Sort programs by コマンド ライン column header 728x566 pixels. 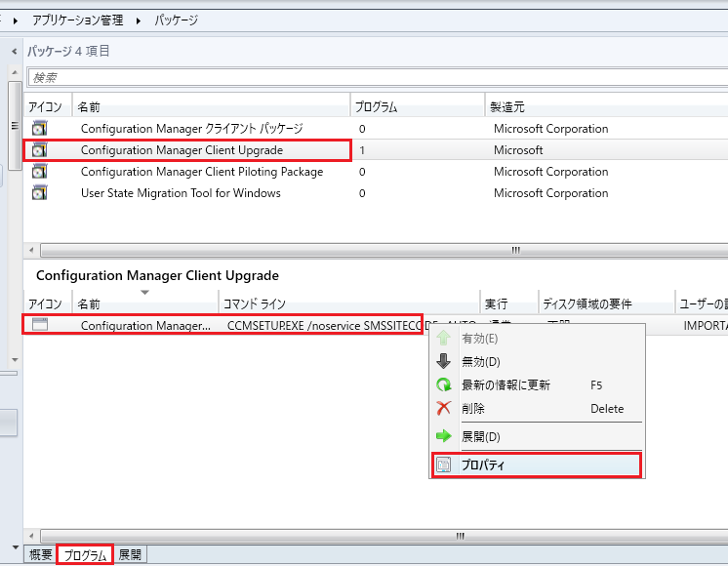349,303
